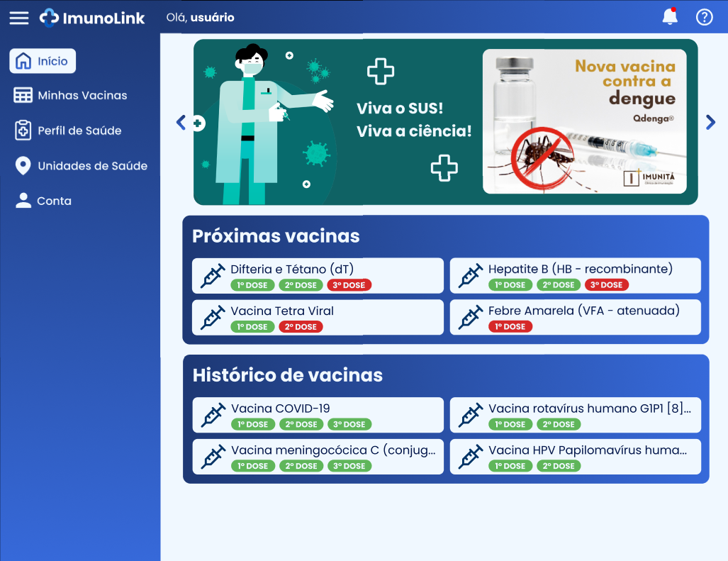Select the Início sidebar item

pos(43,61)
